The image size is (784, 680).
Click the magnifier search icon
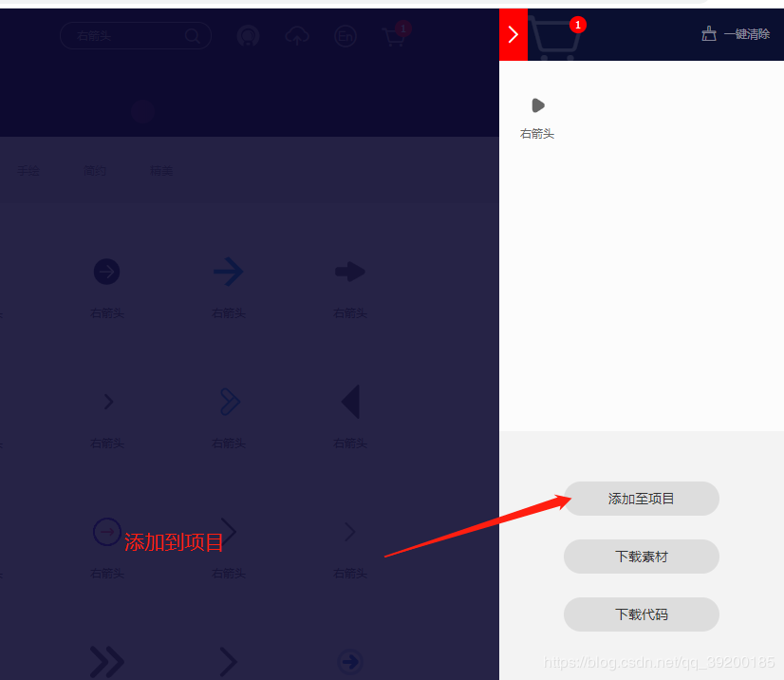[x=192, y=36]
